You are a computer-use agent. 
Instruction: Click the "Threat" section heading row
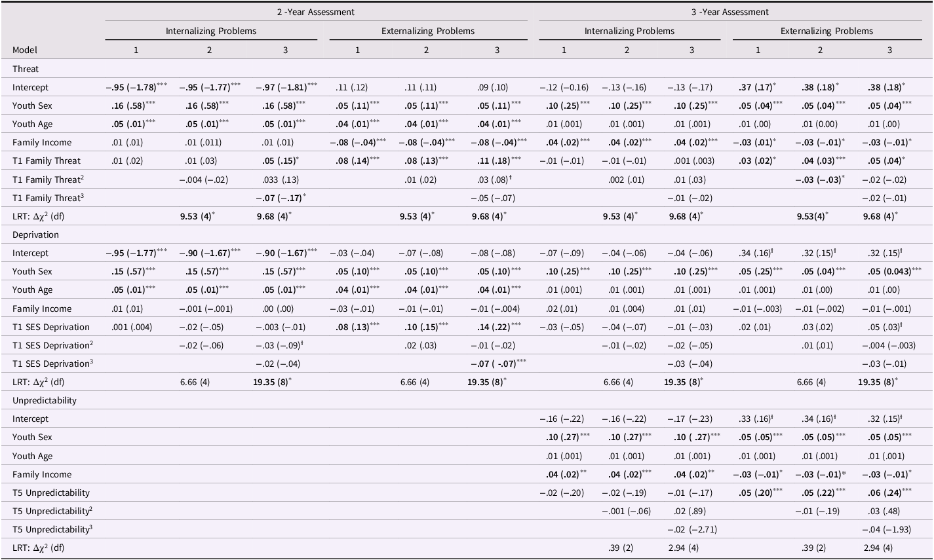coord(25,68)
